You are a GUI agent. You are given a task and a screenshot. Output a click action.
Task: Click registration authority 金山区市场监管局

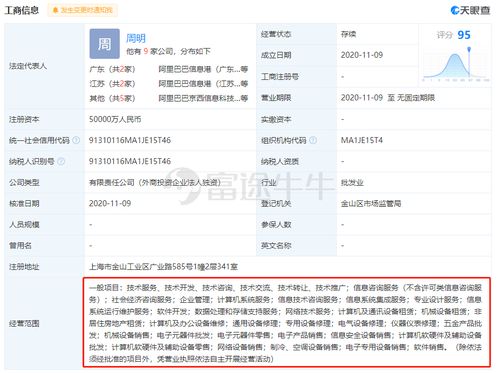click(371, 204)
